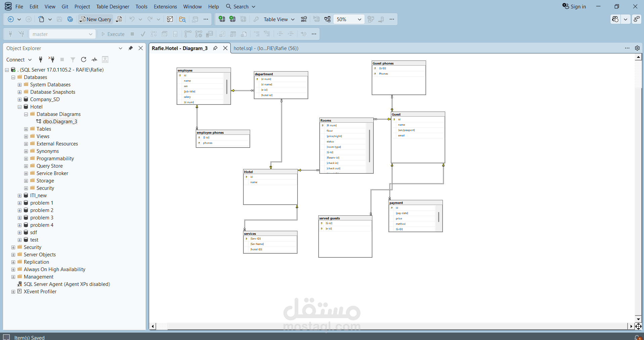Expand the ITI_new database

tap(19, 196)
